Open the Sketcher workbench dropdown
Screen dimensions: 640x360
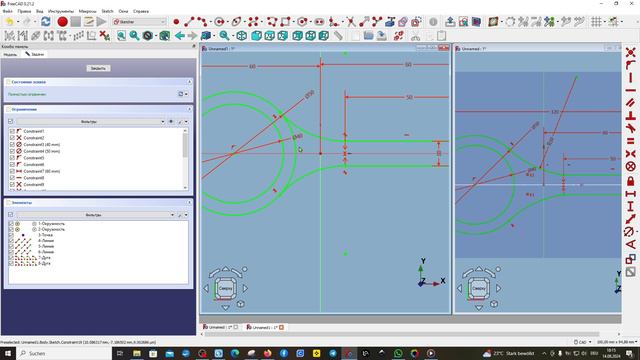click(x=139, y=22)
